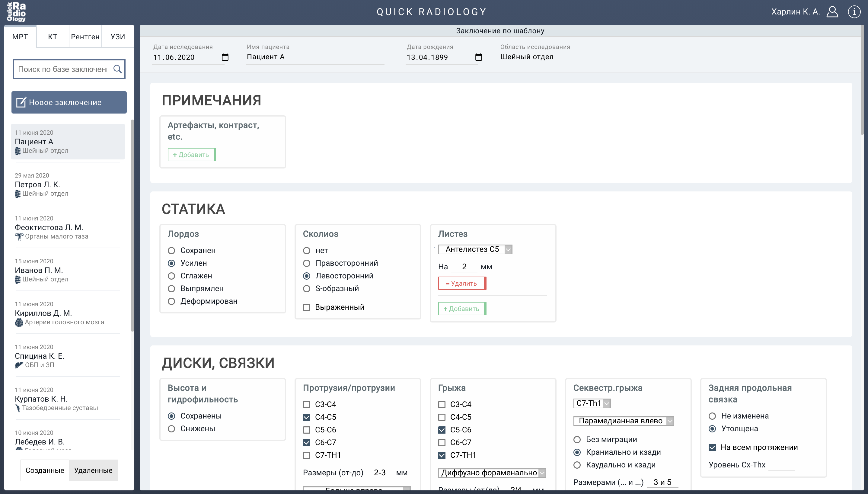
Task: Click the conclusions list scrollbar
Action: 132,224
